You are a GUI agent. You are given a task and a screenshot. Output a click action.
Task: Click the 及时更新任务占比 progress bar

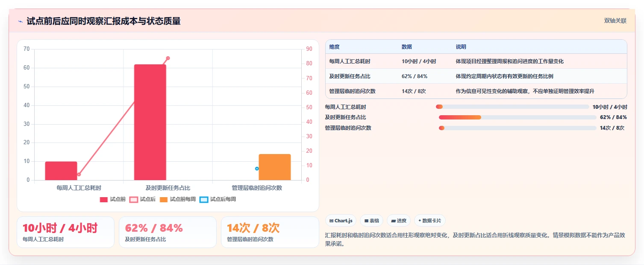point(518,117)
